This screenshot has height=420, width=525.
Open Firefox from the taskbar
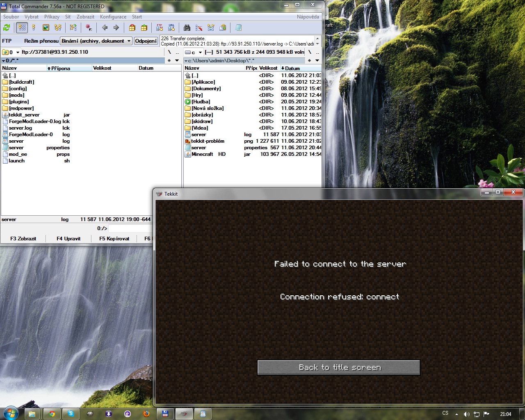(x=146, y=414)
